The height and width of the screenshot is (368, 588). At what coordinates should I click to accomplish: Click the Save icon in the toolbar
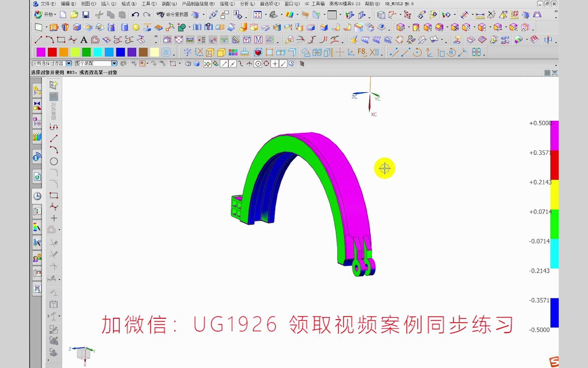click(85, 15)
